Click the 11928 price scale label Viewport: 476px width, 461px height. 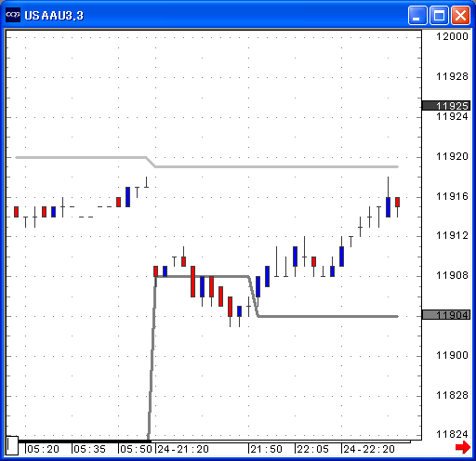[452, 76]
